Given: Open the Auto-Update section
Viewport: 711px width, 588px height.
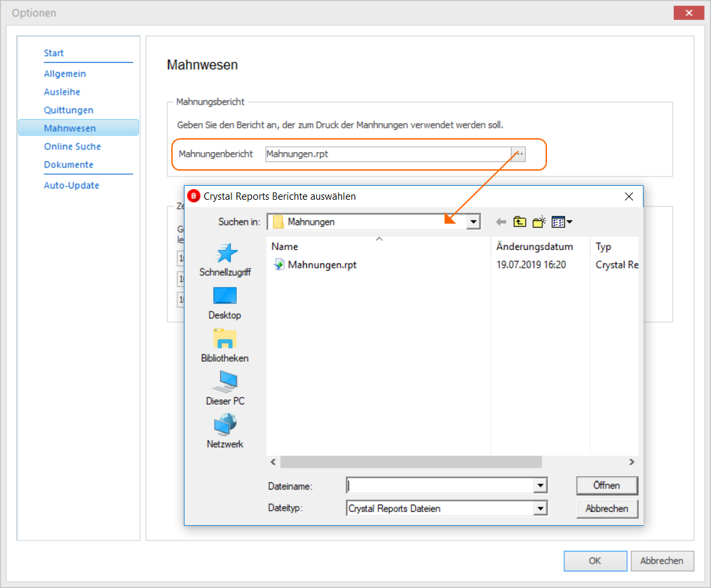Looking at the screenshot, I should coord(71,185).
